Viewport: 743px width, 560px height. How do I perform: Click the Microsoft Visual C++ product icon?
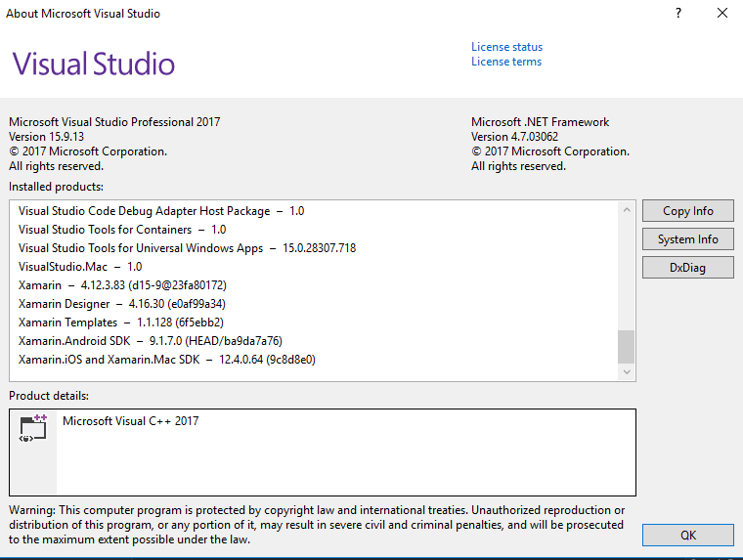point(32,428)
